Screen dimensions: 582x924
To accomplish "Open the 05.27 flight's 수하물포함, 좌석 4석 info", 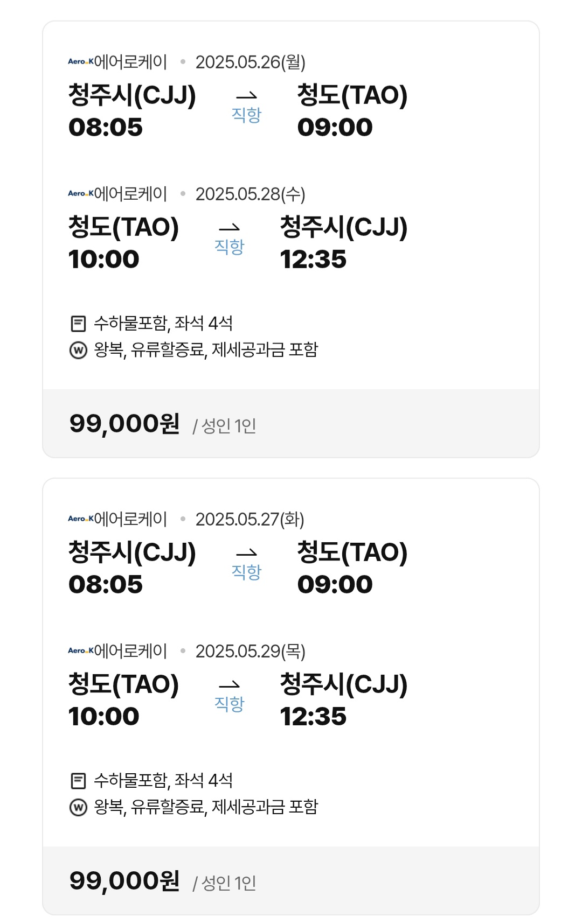I will click(163, 781).
